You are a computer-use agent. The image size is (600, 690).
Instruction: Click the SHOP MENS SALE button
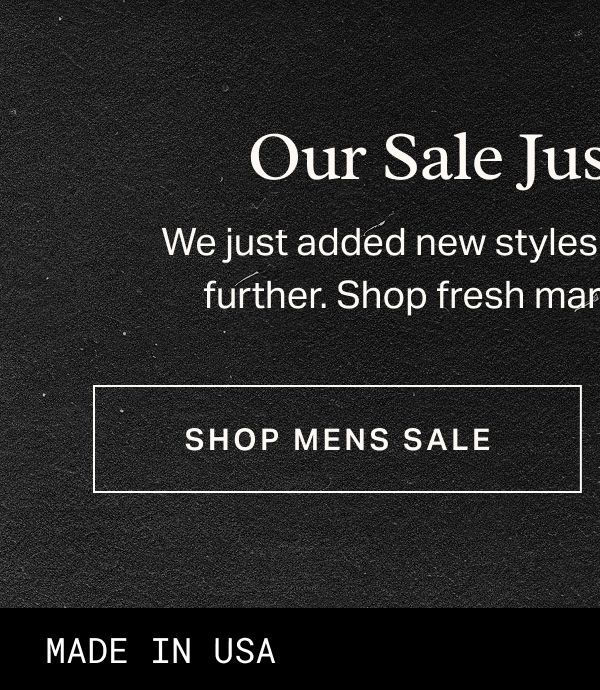[x=337, y=439]
